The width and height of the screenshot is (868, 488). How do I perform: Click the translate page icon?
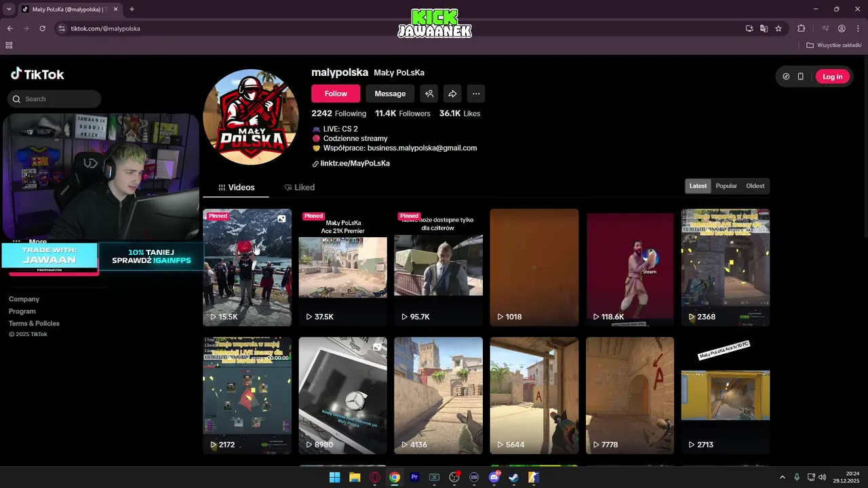click(x=764, y=28)
